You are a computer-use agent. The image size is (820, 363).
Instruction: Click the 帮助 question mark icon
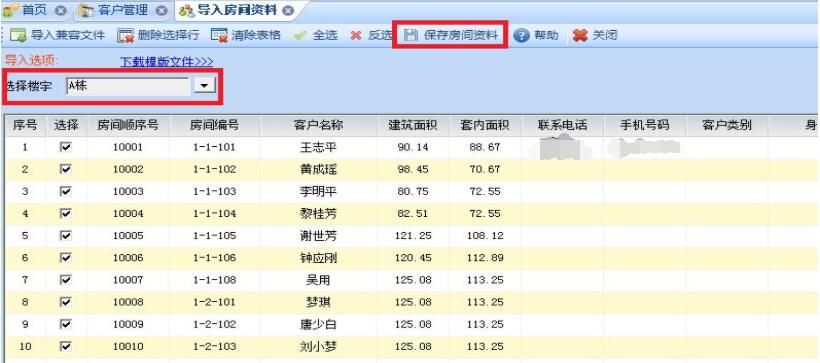[521, 36]
